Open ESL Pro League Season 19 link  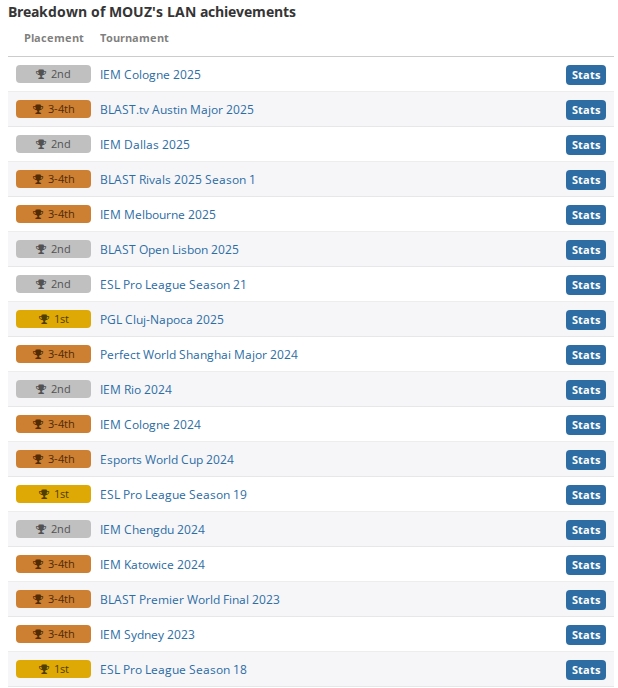(173, 495)
